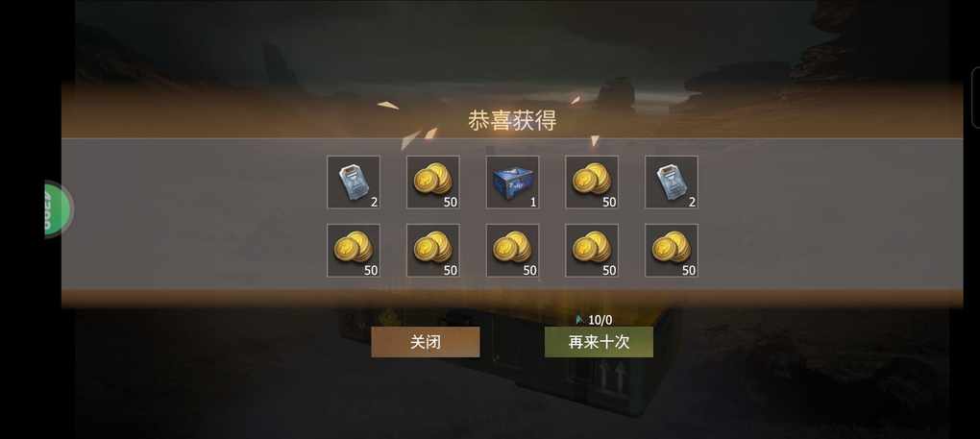Tap the leftmost silver canister reward in top row
The height and width of the screenshot is (439, 980).
coord(354,182)
